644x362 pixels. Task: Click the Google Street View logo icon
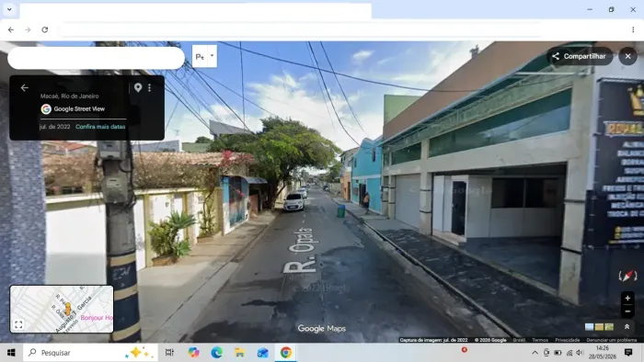click(x=46, y=109)
